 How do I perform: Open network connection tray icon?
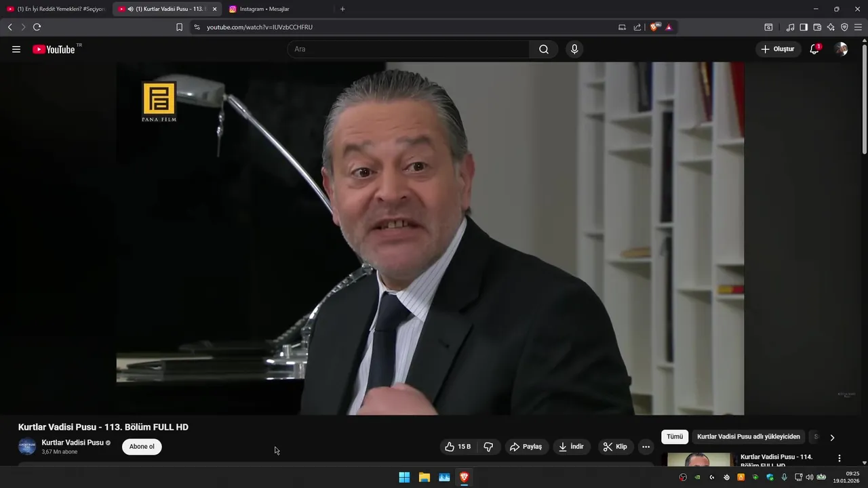(799, 477)
